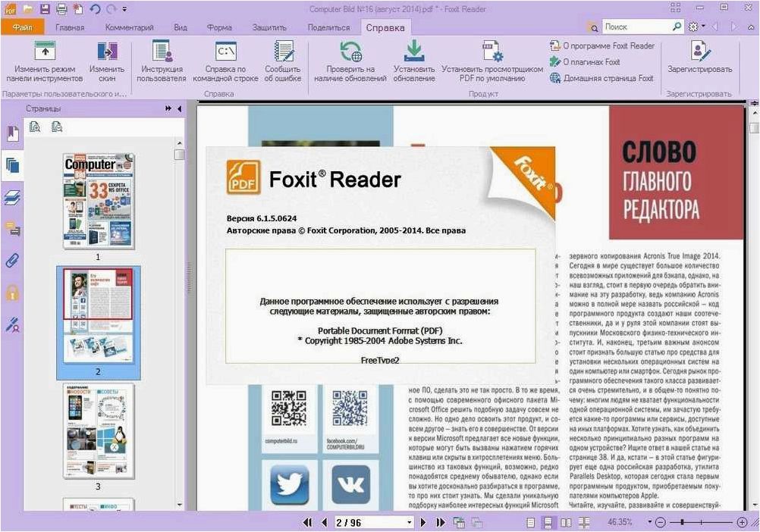
Task: Select page 1 thumbnail
Action: (99, 202)
